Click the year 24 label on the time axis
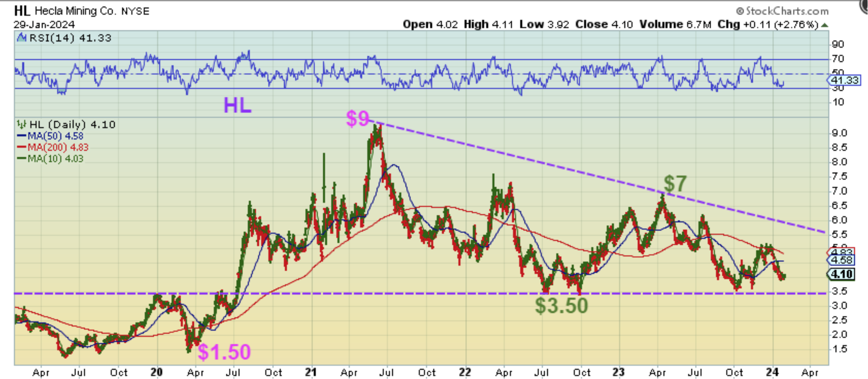The width and height of the screenshot is (868, 379). [772, 372]
